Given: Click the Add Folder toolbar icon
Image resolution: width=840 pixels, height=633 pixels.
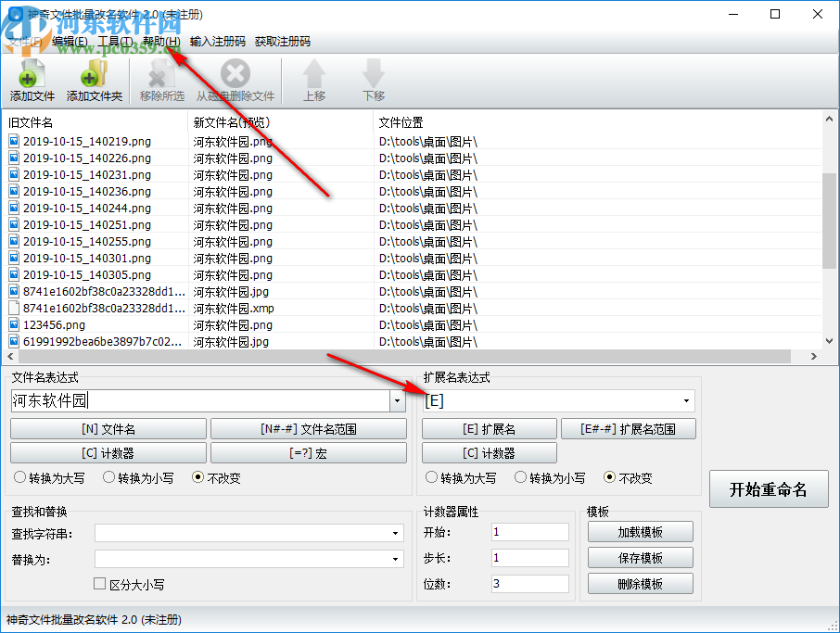Looking at the screenshot, I should tap(95, 74).
